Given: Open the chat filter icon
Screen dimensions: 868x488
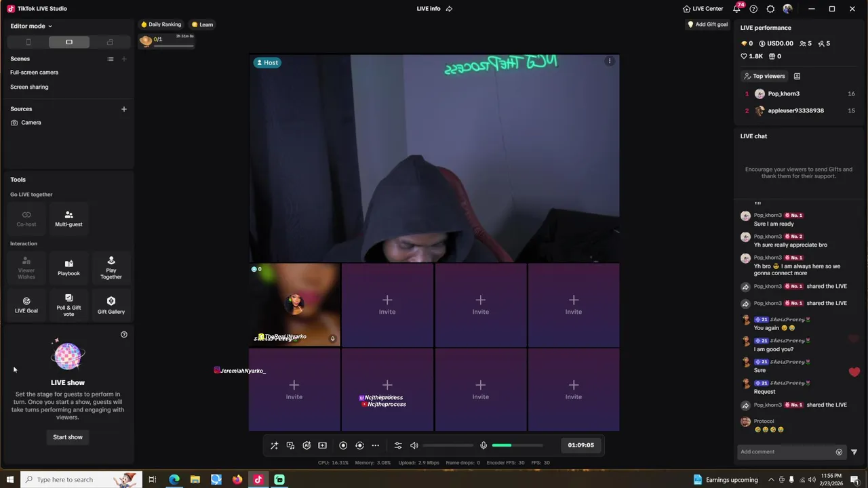Looking at the screenshot, I should pos(854,452).
